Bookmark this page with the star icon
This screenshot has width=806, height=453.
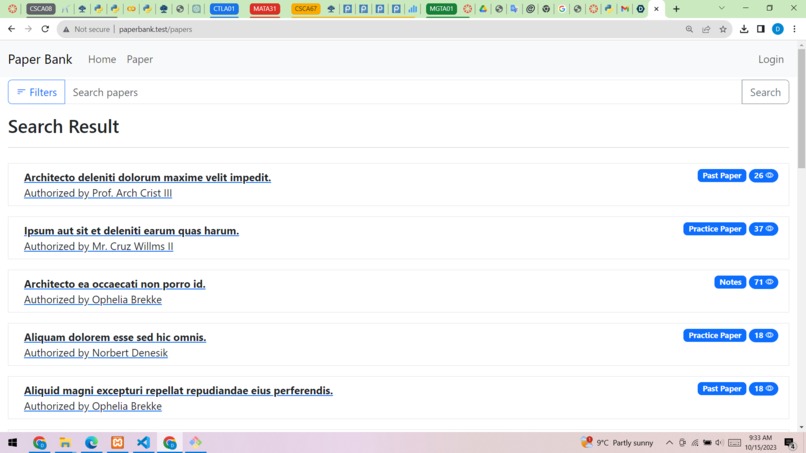(x=723, y=29)
